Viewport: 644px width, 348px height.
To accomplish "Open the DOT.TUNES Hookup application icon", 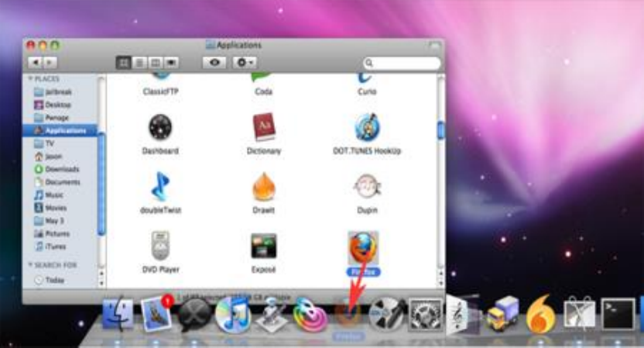I will point(367,126).
